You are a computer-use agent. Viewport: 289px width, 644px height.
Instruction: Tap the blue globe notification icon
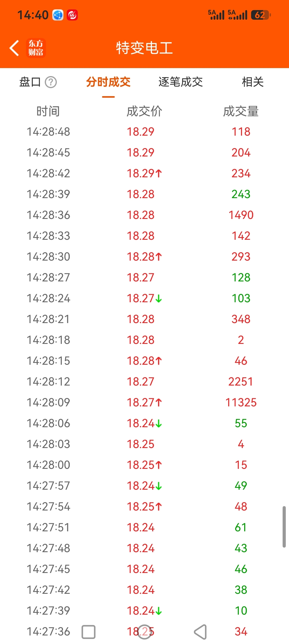[x=58, y=15]
